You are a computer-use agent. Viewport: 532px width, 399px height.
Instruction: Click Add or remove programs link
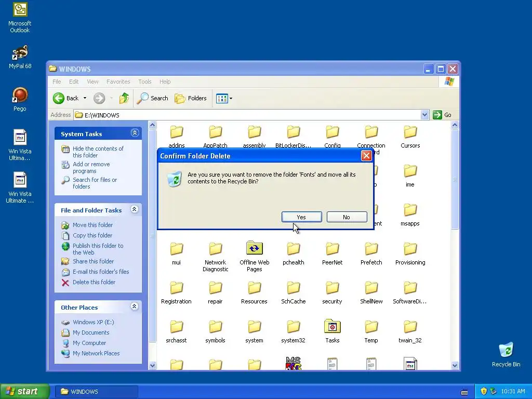coord(91,168)
